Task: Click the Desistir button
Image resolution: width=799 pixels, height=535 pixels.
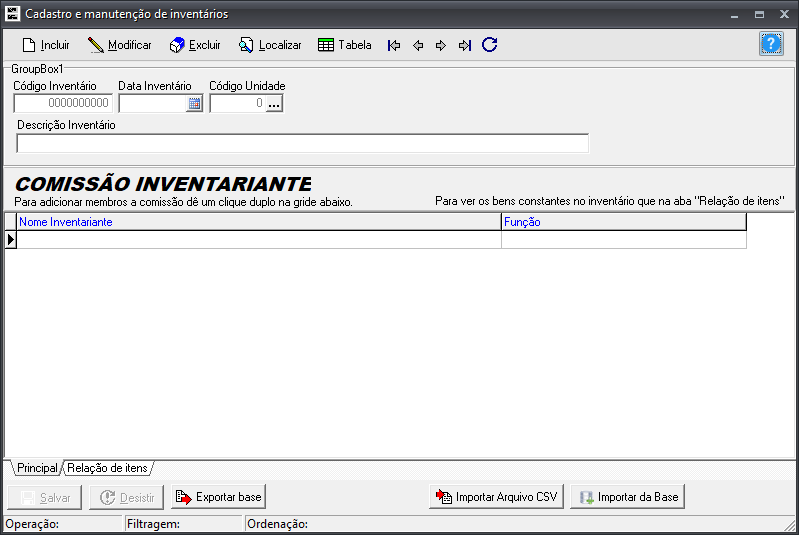Action: [x=126, y=497]
